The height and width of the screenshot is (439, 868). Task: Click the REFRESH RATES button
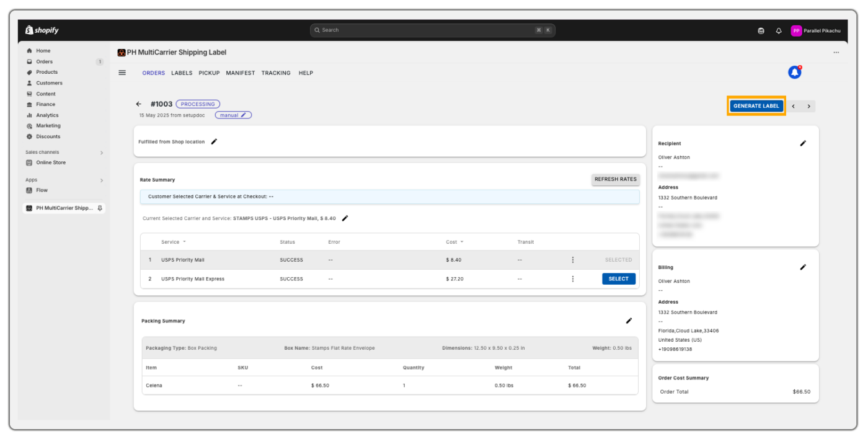tap(616, 179)
